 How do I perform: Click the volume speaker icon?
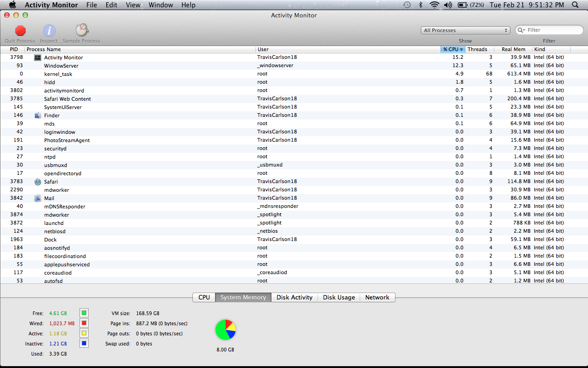[x=448, y=5]
